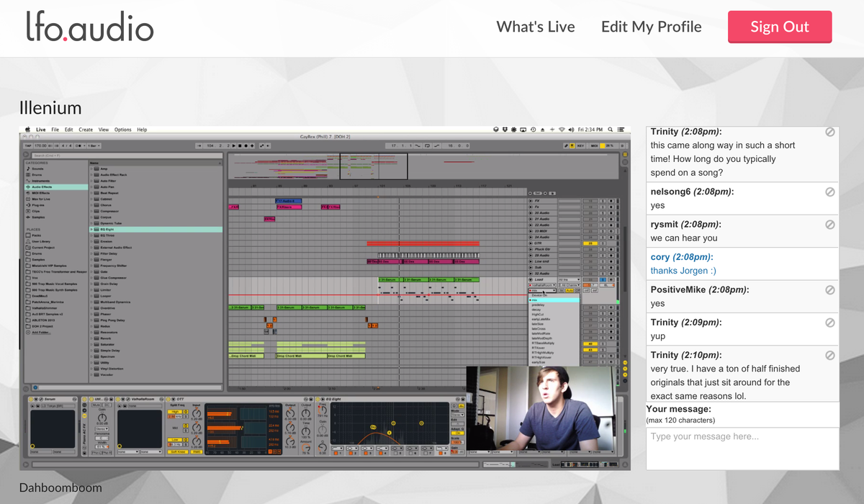The image size is (864, 504).
Task: Open the Live menu
Action: click(41, 130)
